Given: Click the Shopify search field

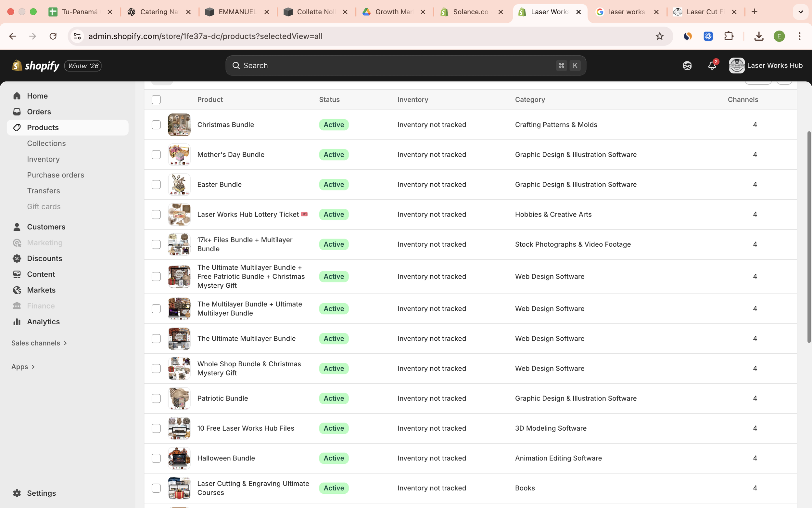Looking at the screenshot, I should (x=396, y=66).
